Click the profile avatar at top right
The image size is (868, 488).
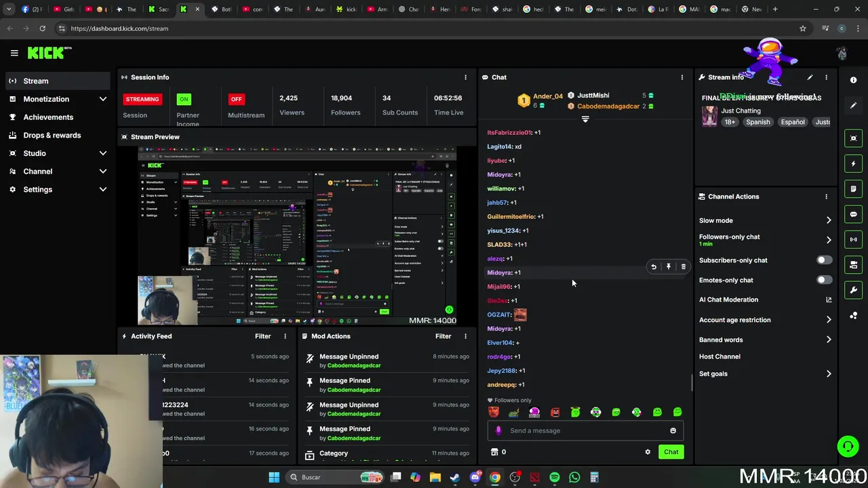[x=842, y=53]
